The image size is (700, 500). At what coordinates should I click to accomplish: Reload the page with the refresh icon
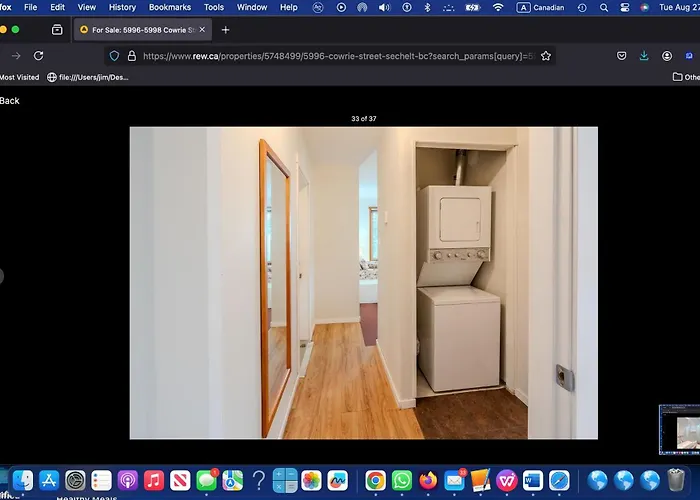point(38,56)
